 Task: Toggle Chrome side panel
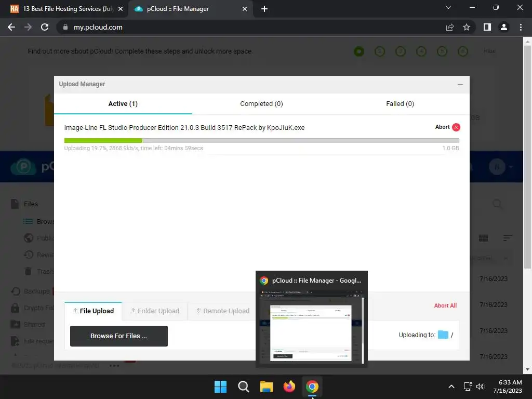click(487, 27)
